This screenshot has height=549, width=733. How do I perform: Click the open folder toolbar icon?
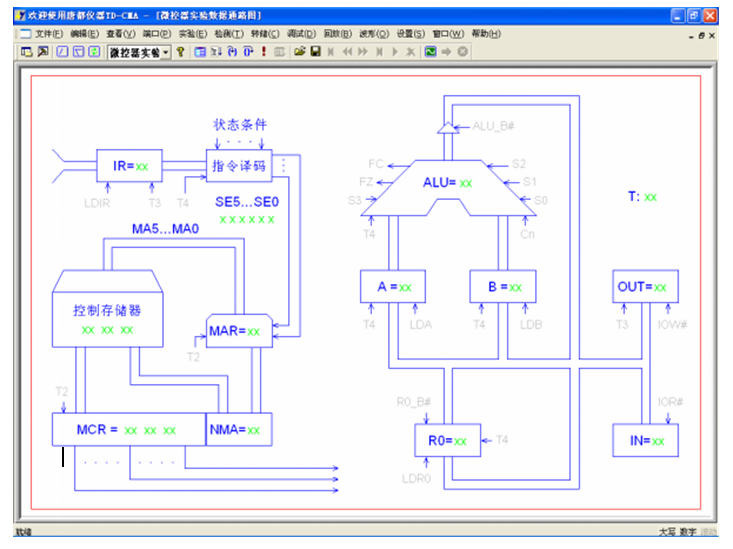pos(299,52)
